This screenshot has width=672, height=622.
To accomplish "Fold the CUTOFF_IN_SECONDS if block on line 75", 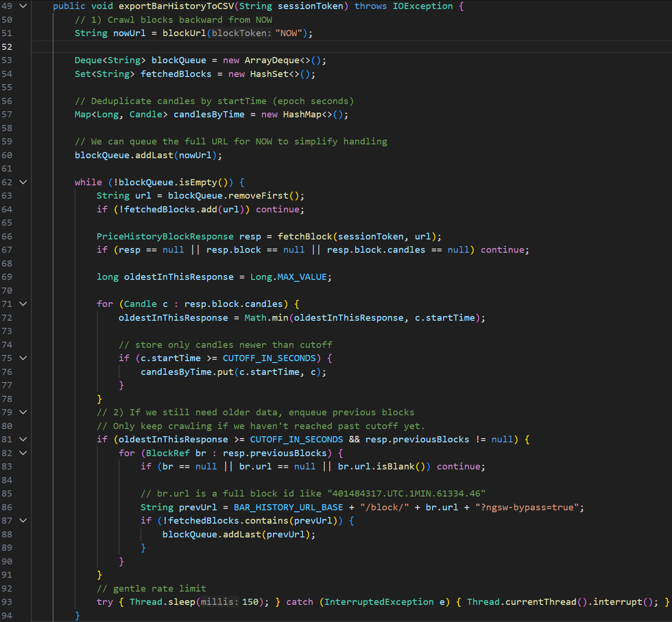I will coord(23,358).
